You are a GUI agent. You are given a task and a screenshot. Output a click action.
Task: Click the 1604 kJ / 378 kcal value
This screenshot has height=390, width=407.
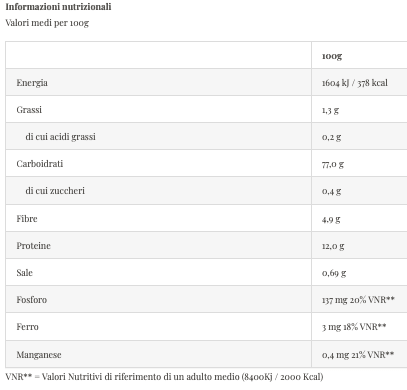pos(355,83)
